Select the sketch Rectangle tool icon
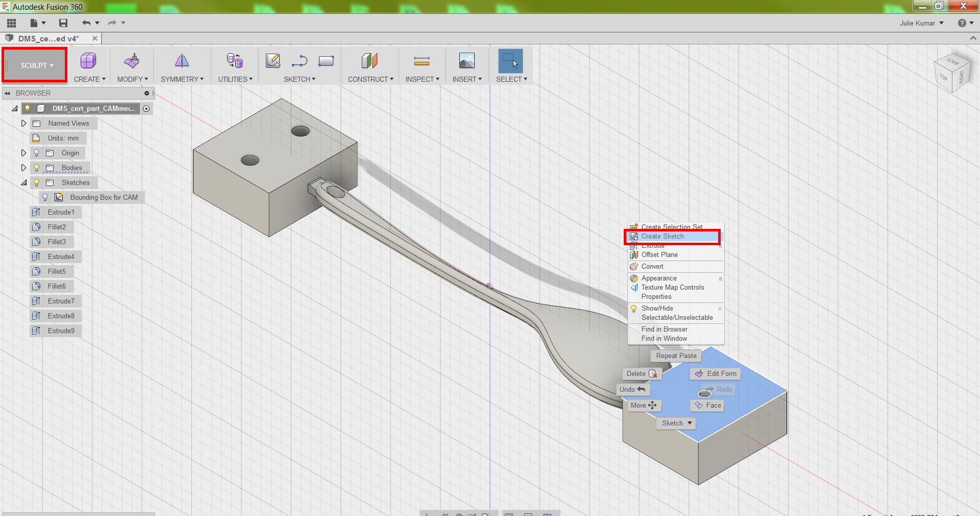Screen dimensions: 980x516 click(x=326, y=61)
